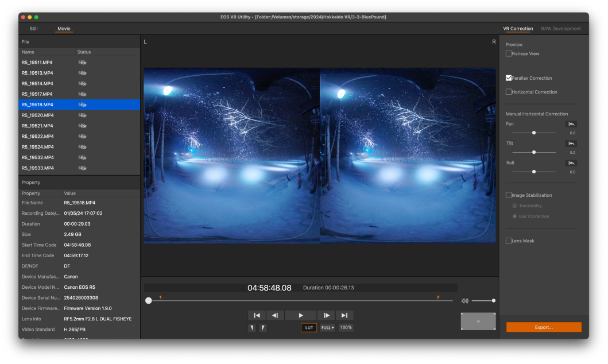The width and height of the screenshot is (608, 364).
Task: Click the Export button
Action: coord(543,327)
